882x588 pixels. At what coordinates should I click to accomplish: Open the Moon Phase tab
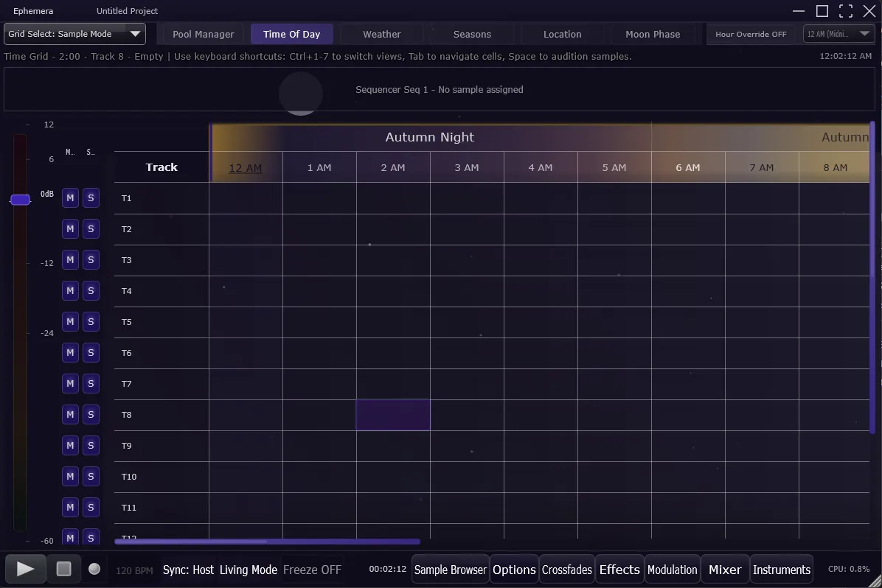click(653, 34)
